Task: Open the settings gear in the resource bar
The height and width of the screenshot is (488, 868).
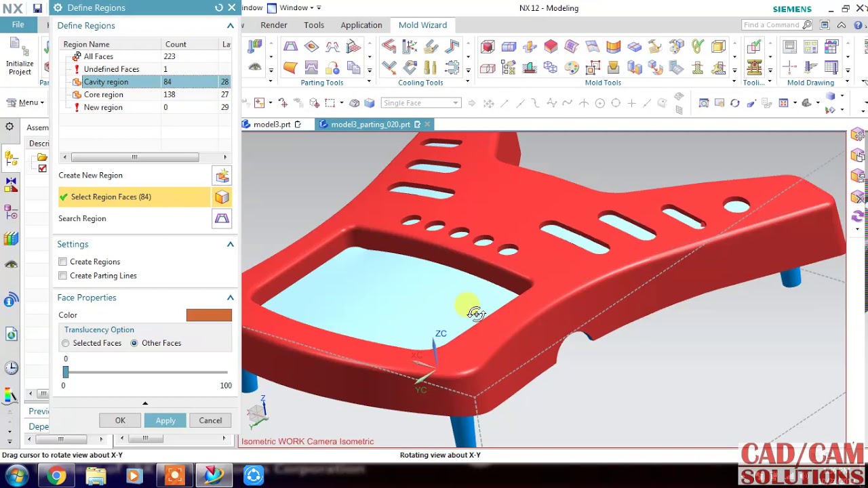Action: click(9, 127)
